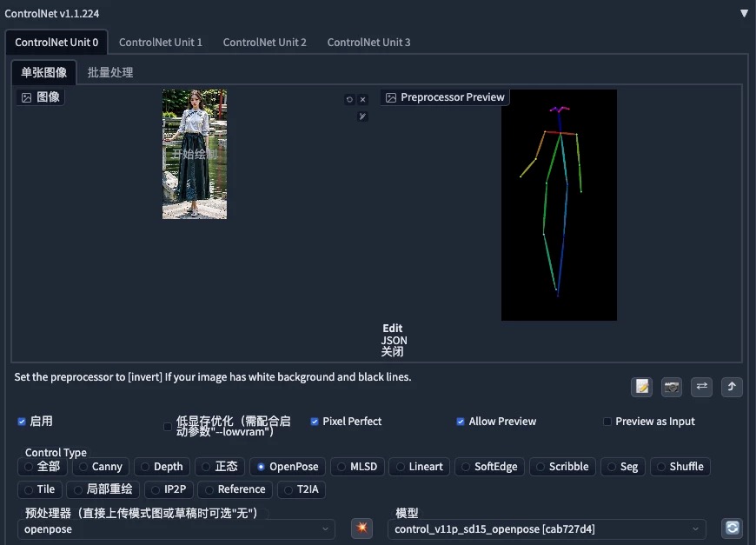Open the new canvas editor icon

tap(641, 387)
